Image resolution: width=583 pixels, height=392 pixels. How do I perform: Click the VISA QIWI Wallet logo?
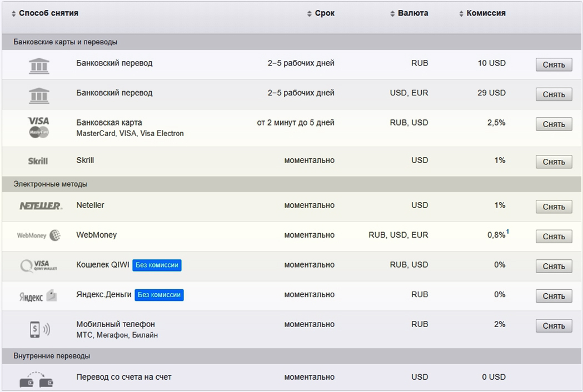(38, 266)
